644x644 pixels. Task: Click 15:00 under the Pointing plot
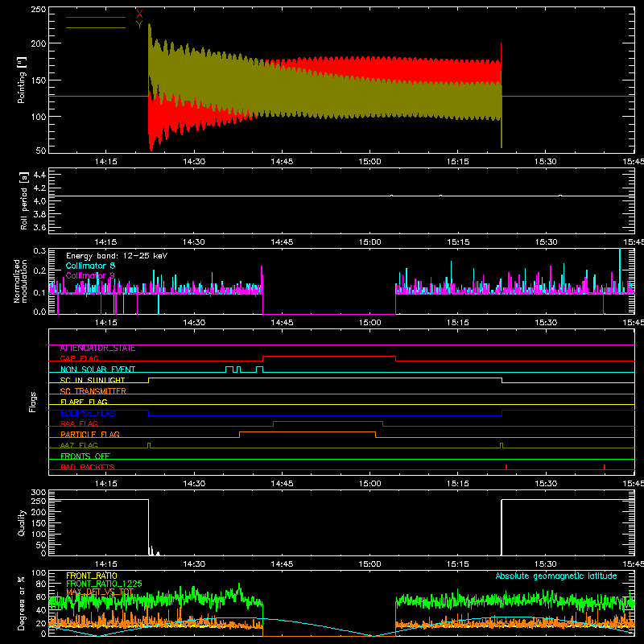(x=369, y=162)
